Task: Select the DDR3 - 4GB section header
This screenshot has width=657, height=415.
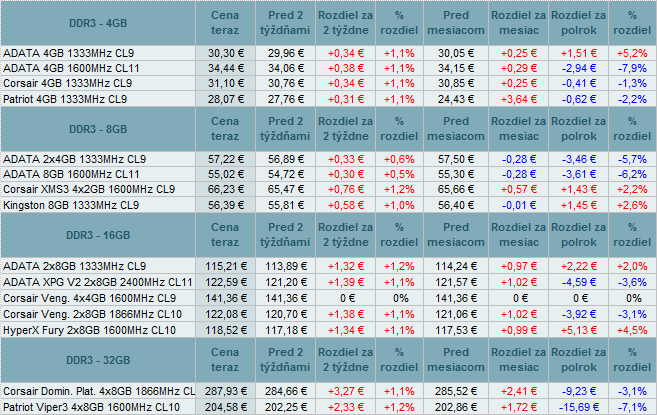Action: [x=98, y=23]
